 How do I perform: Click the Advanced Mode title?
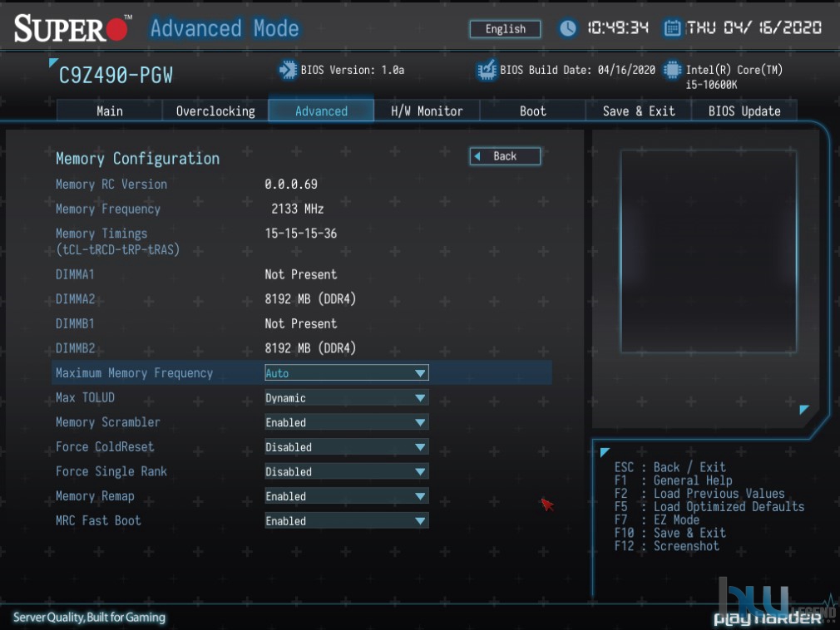225,27
